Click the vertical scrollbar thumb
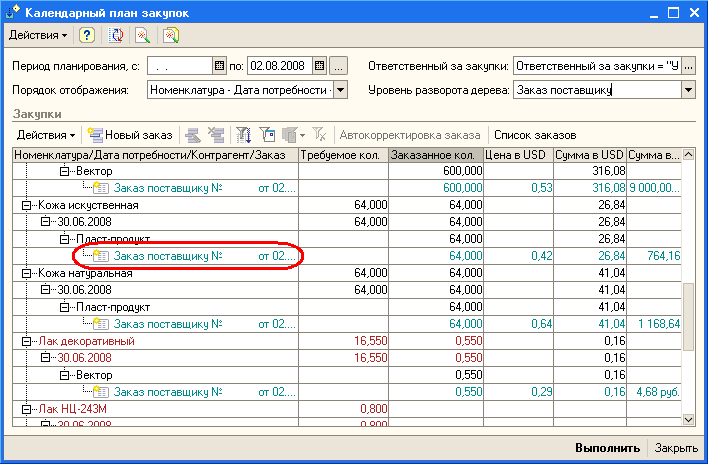 [x=688, y=317]
